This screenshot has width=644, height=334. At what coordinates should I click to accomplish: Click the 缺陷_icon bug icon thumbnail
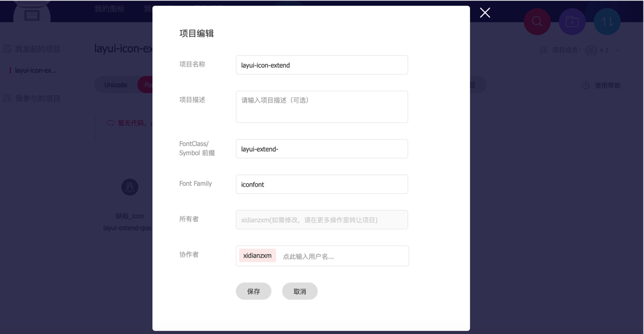click(x=130, y=187)
